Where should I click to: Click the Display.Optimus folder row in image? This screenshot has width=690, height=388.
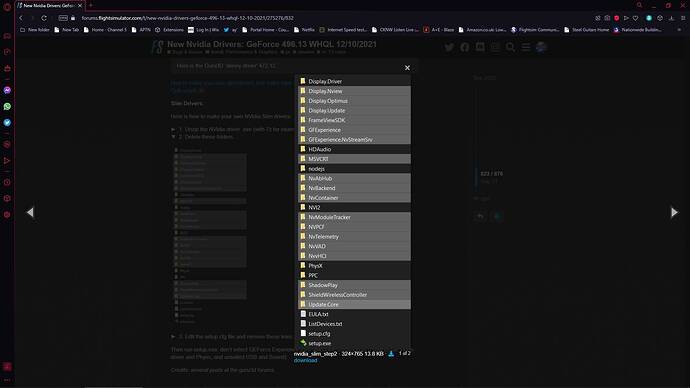click(354, 101)
